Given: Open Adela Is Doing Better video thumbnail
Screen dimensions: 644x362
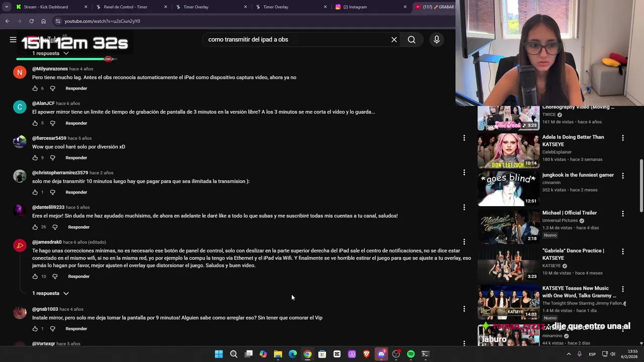Looking at the screenshot, I should click(x=508, y=150).
